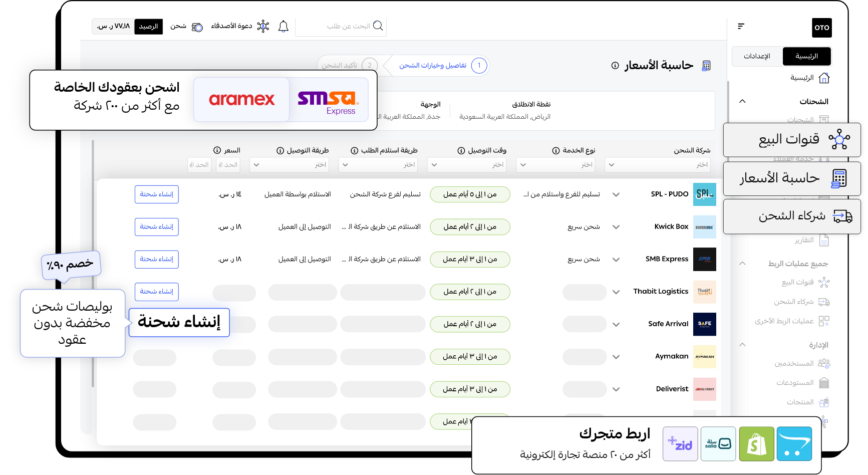Click the users icon in sidebar

[x=824, y=363]
